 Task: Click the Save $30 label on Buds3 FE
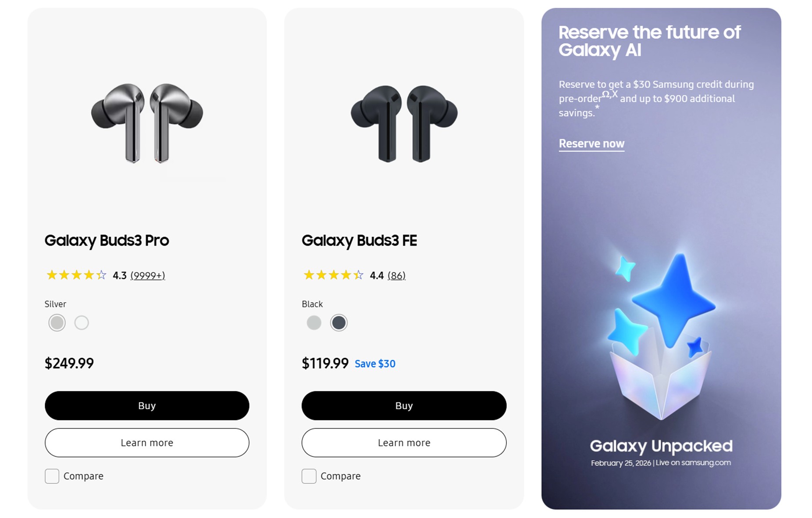click(x=375, y=363)
